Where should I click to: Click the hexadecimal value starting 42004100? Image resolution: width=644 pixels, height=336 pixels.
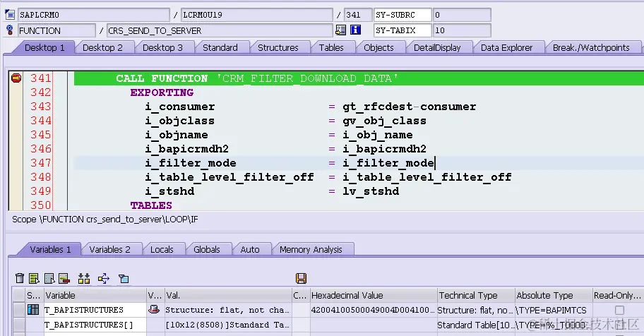[374, 310]
